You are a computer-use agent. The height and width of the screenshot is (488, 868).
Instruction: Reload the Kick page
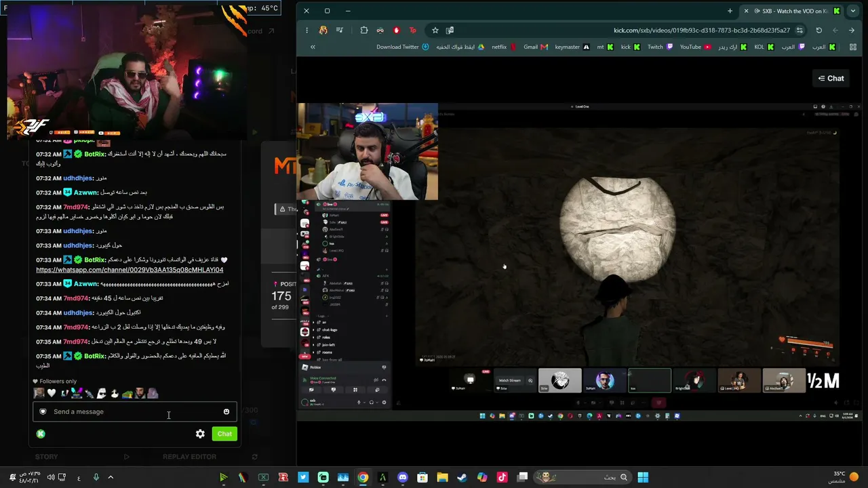818,30
